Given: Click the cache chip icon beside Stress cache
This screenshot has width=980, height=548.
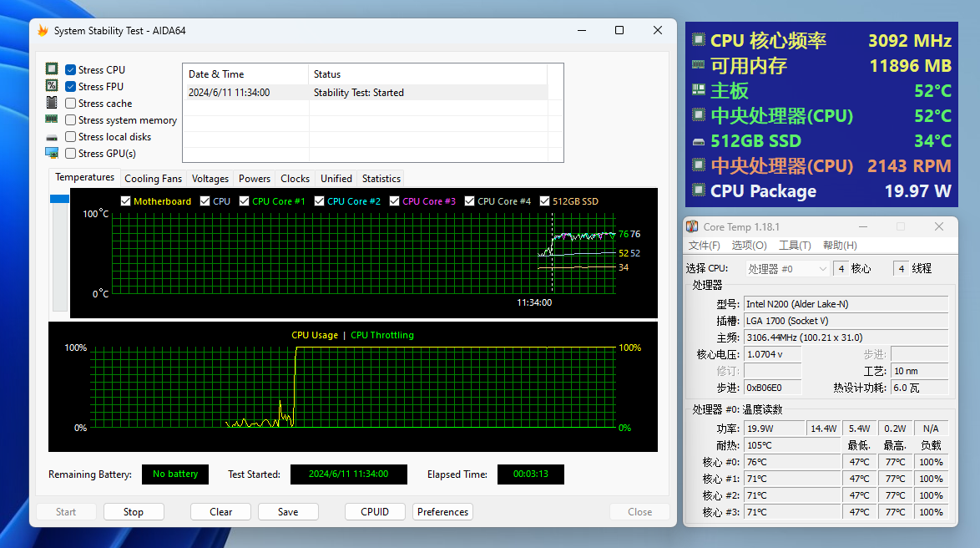Looking at the screenshot, I should coord(52,103).
